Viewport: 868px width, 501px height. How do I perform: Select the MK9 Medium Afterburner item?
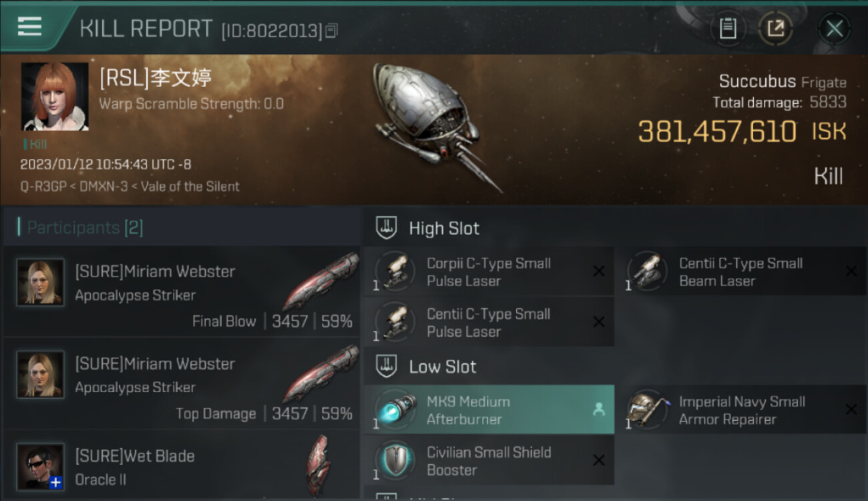tap(489, 410)
